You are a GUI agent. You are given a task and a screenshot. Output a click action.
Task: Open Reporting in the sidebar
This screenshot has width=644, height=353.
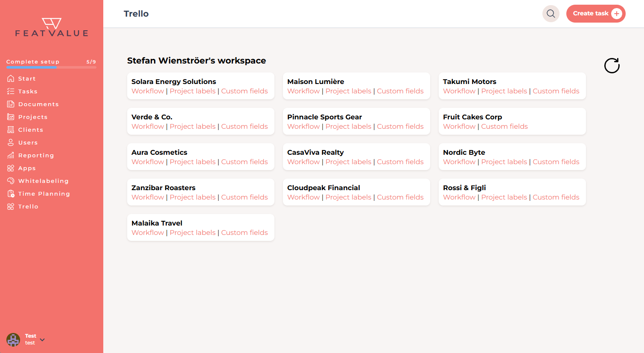36,155
